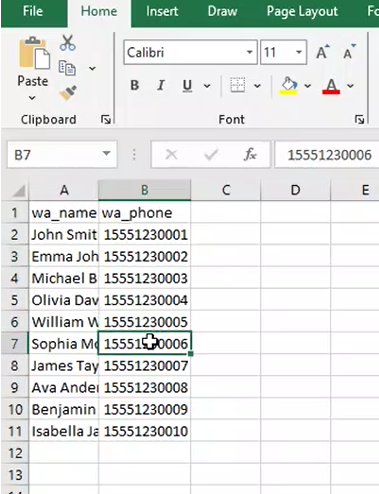Open Font Color dropdown arrow
Viewport: 379px width, 494px height.
(350, 86)
